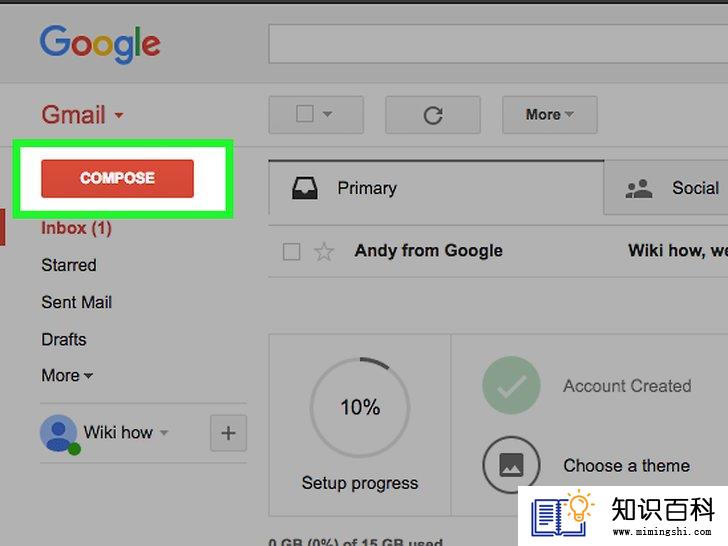Click the 10% setup progress circle
This screenshot has width=728, height=546.
click(360, 407)
